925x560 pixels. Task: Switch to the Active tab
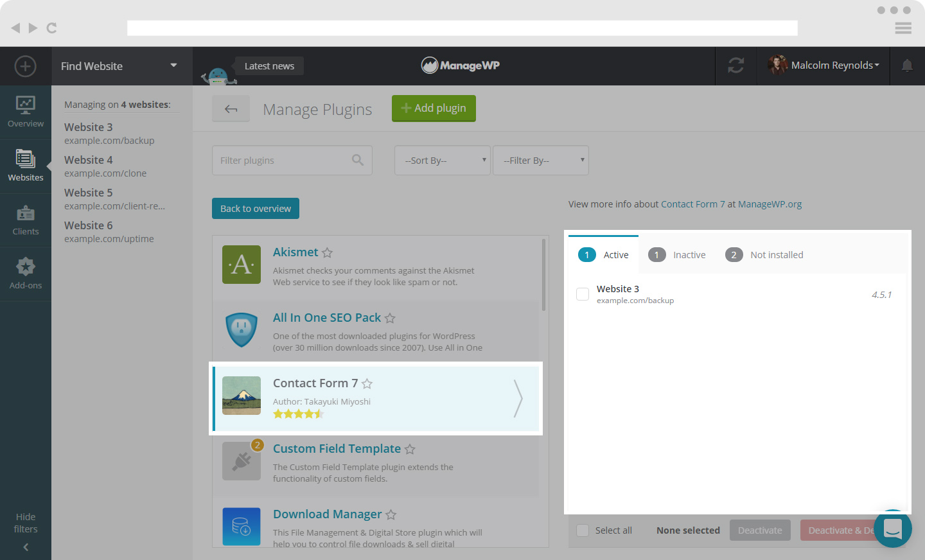tap(603, 255)
